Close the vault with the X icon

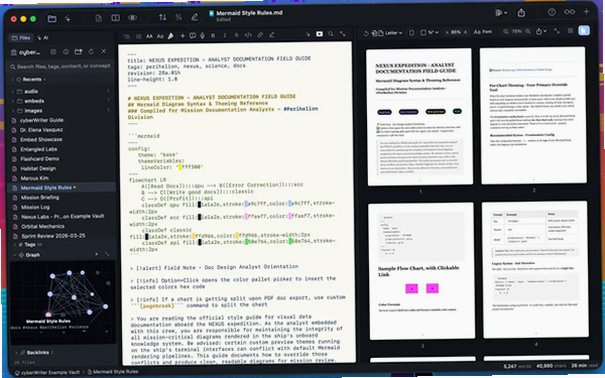(103, 51)
